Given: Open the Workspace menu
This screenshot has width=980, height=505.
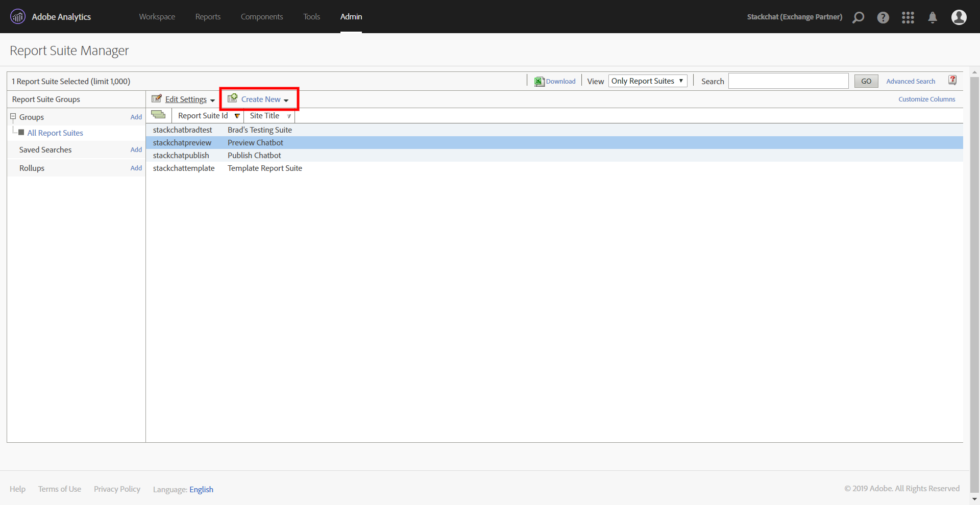Looking at the screenshot, I should tap(157, 17).
